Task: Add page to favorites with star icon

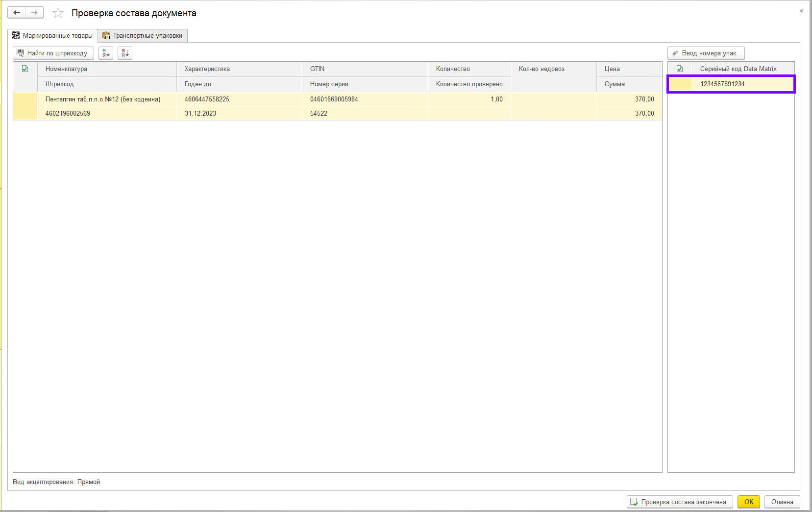Action: [x=58, y=13]
